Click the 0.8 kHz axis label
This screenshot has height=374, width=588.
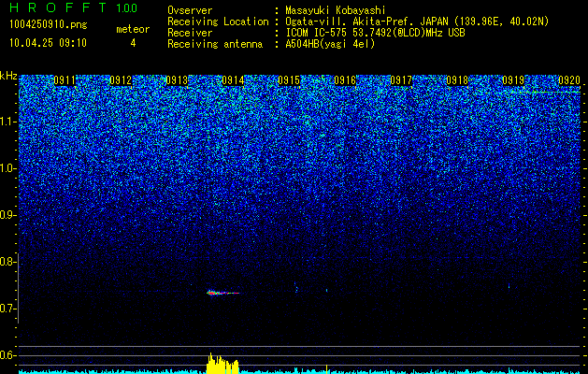point(8,262)
